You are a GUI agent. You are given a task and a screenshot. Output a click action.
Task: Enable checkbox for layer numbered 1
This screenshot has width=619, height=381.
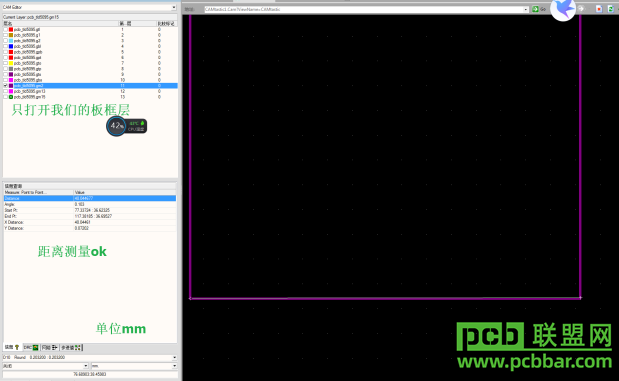pos(6,30)
